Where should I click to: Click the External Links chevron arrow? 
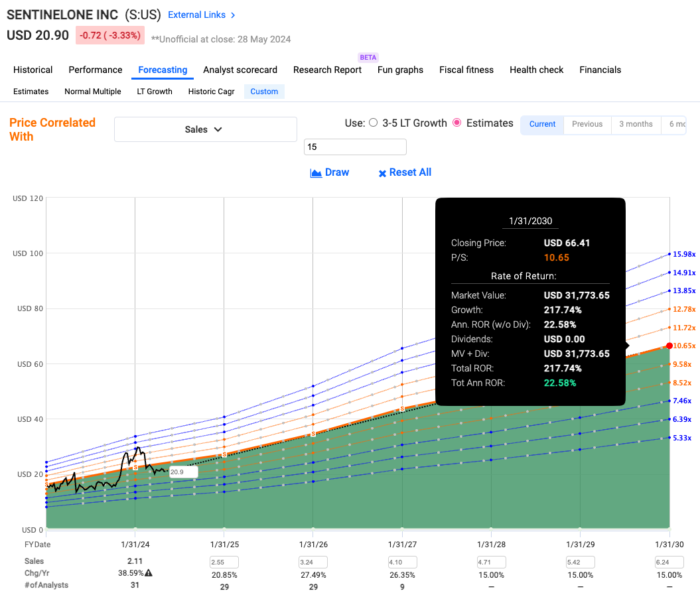click(233, 15)
